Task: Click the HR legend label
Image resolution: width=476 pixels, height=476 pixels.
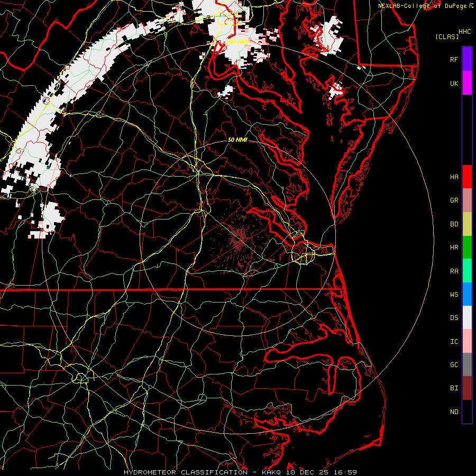Action: (x=454, y=248)
